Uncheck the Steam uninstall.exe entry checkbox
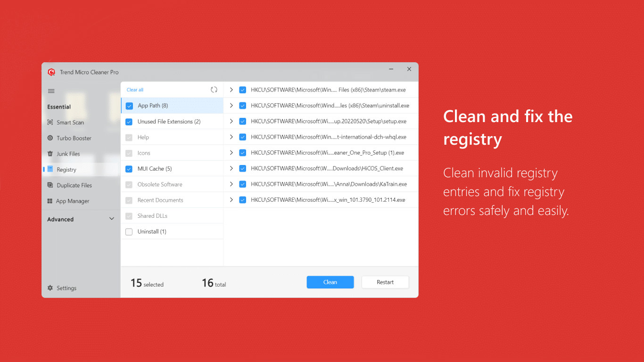The height and width of the screenshot is (362, 644). 243,106
